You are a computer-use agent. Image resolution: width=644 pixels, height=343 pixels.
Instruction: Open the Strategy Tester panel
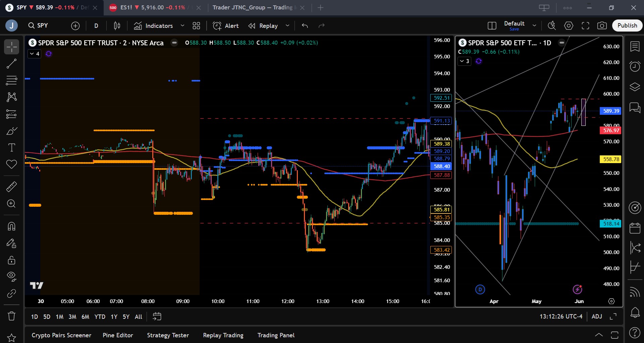168,335
